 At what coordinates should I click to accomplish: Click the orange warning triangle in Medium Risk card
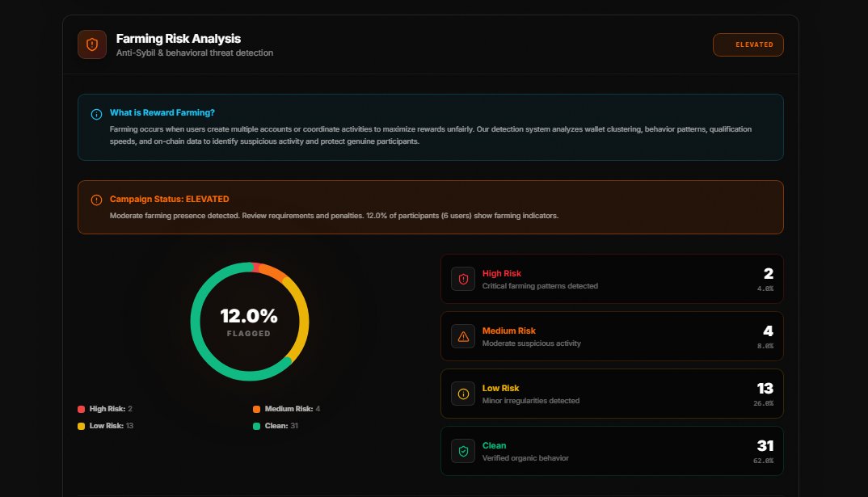tap(463, 336)
